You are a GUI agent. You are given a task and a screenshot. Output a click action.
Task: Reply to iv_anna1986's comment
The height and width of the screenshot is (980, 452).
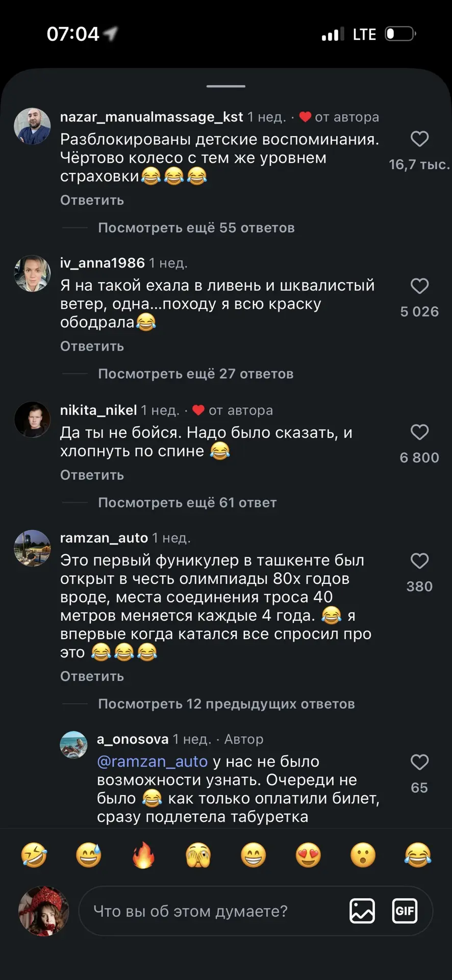coord(92,346)
